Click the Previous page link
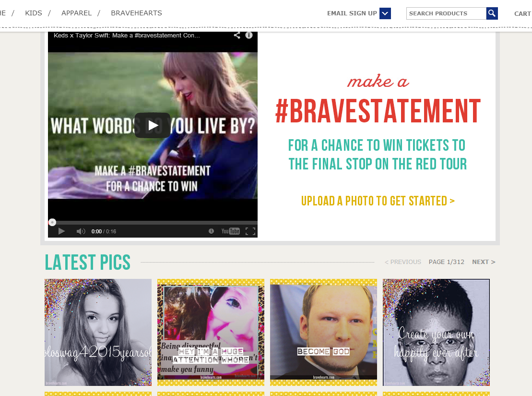The width and height of the screenshot is (532, 396). 403,262
